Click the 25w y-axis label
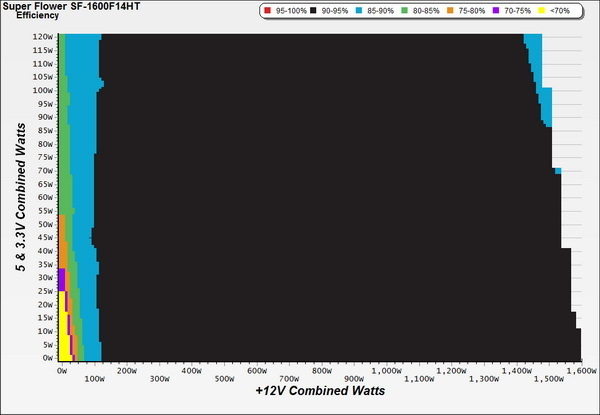Image resolution: width=600 pixels, height=415 pixels. click(x=45, y=291)
